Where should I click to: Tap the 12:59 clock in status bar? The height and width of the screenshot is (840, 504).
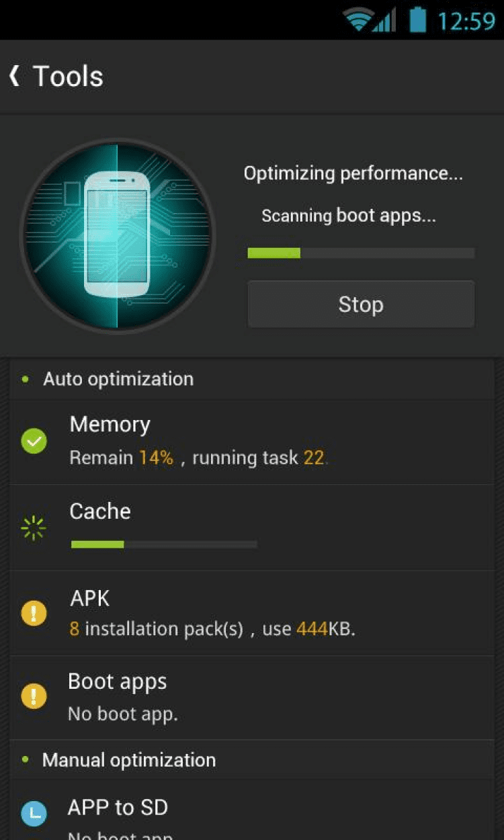coord(466,21)
